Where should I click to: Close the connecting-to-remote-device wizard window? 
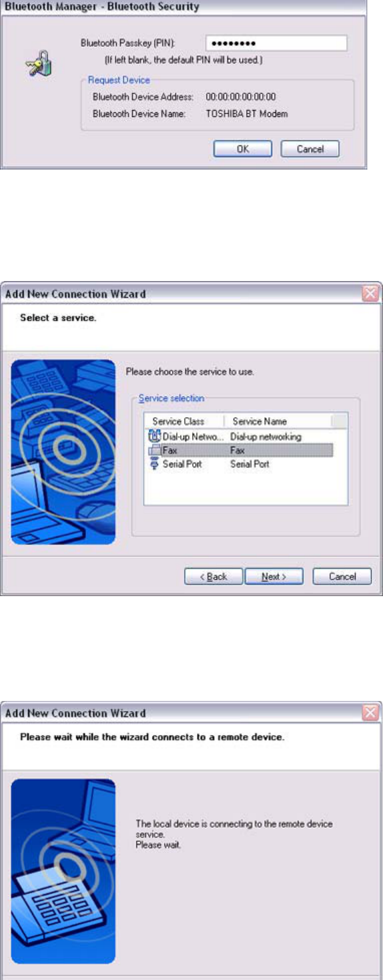[x=371, y=713]
